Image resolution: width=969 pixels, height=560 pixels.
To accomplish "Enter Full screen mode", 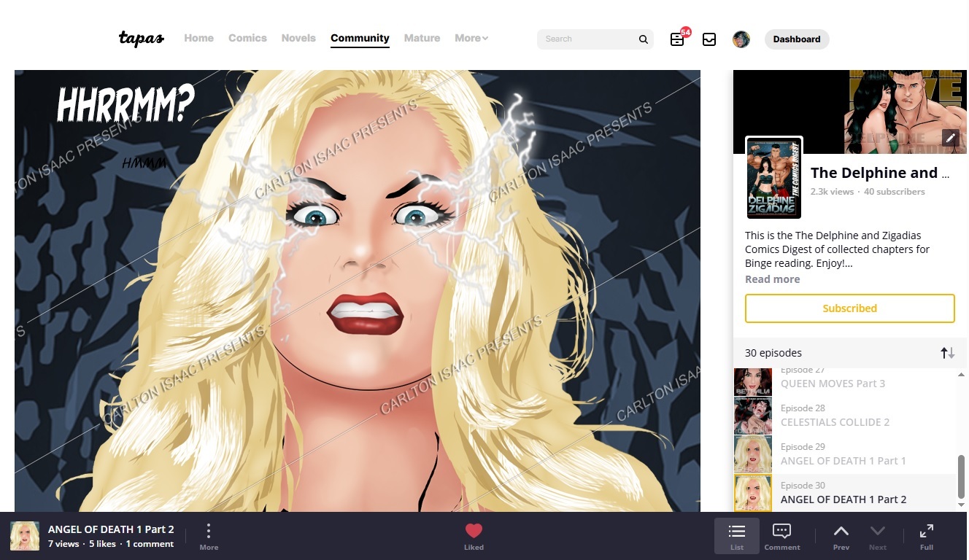I will (x=926, y=536).
